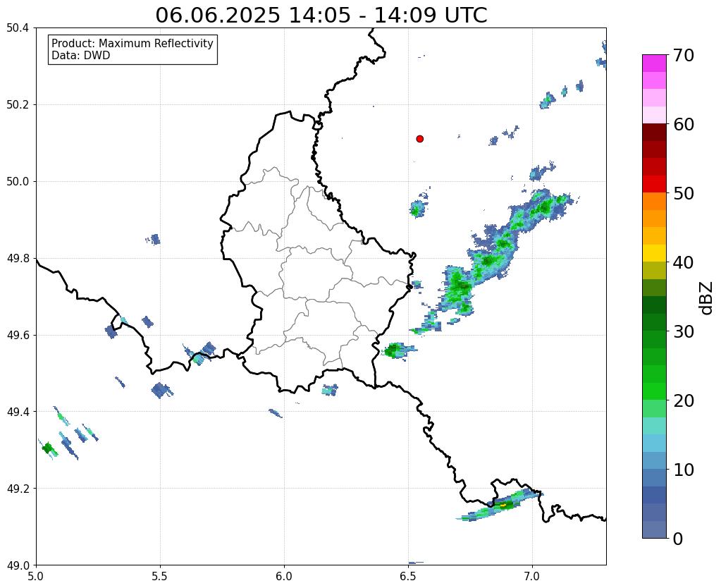The height and width of the screenshot is (588, 721).
Task: Click the longitude label "5.5"
Action: pyautogui.click(x=160, y=576)
